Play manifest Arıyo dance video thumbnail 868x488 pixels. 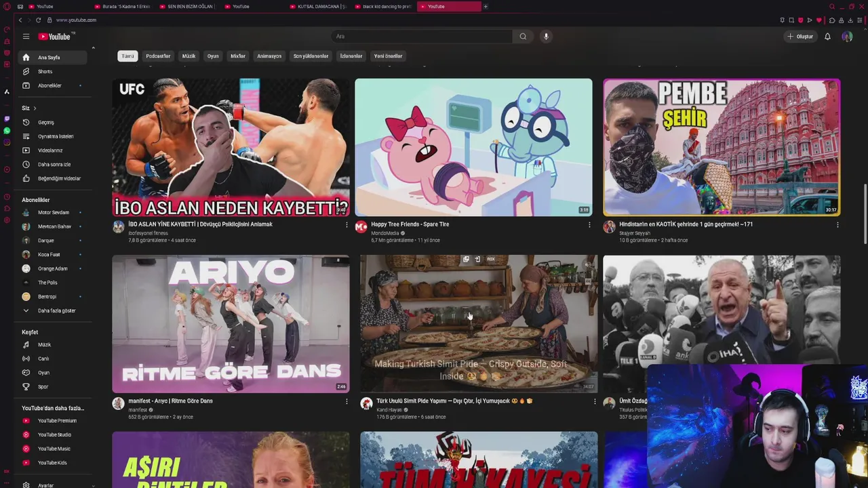coord(231,324)
